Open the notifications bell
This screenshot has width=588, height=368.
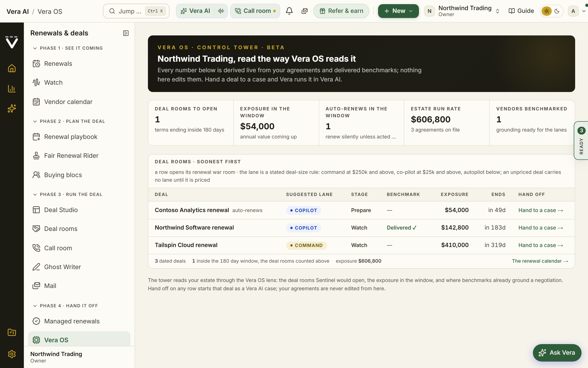[x=289, y=11]
